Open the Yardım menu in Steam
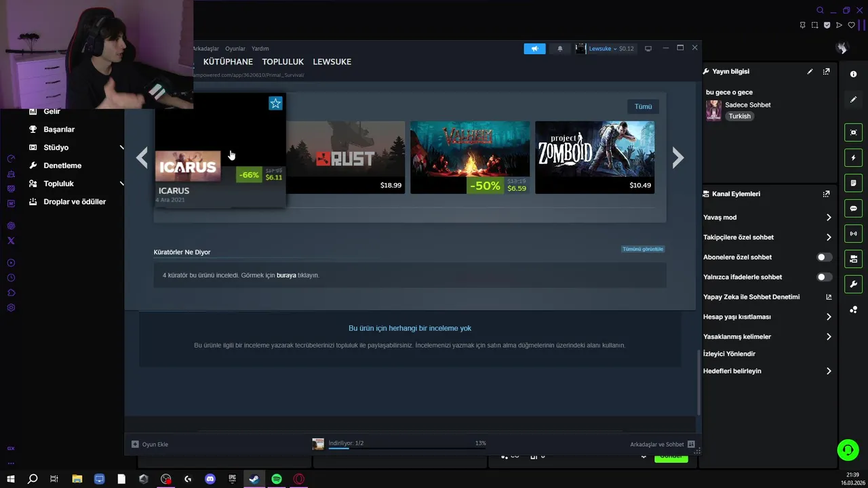The image size is (868, 488). [260, 49]
